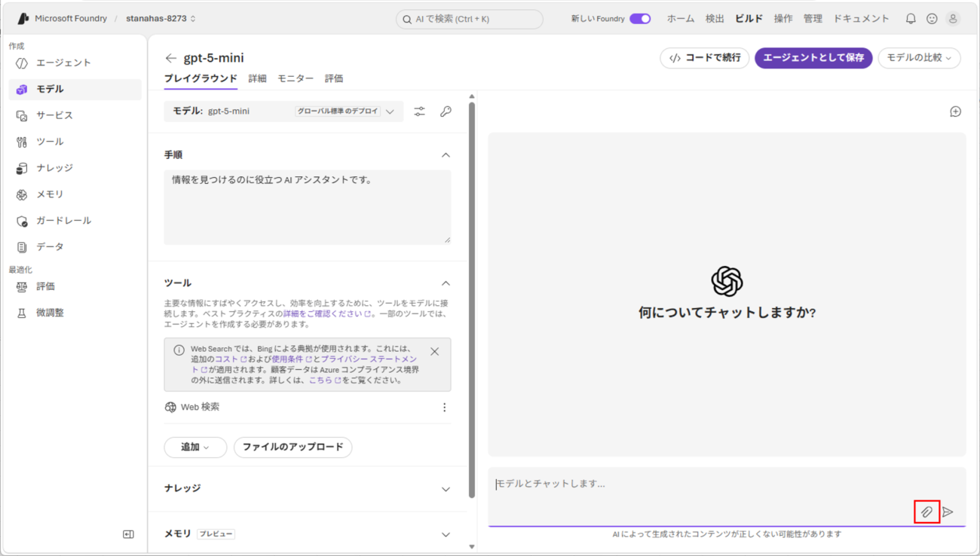Send the chat message
Screen dimensions: 980x556
pos(948,512)
